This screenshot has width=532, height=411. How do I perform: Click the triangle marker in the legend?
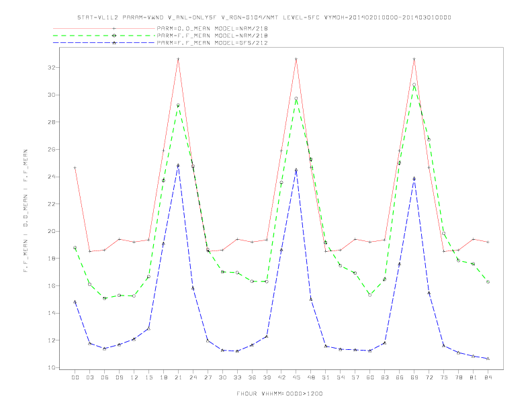pyautogui.click(x=114, y=43)
